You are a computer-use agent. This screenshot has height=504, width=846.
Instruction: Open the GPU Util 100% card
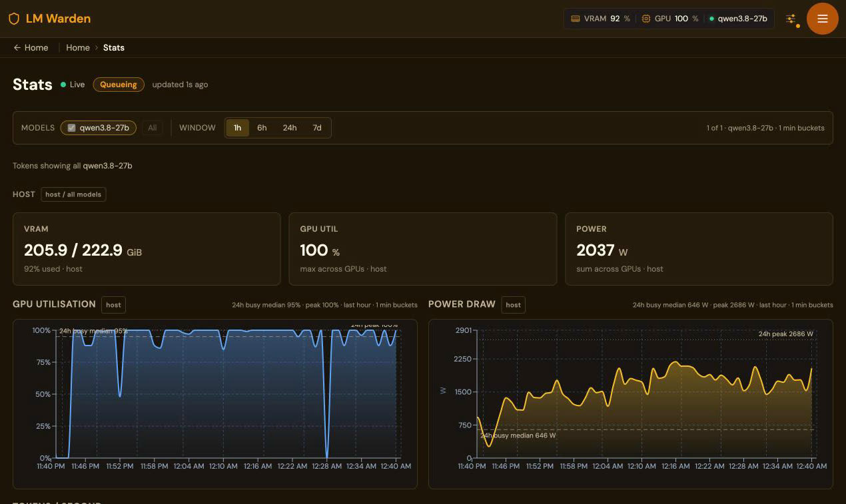pyautogui.click(x=422, y=249)
